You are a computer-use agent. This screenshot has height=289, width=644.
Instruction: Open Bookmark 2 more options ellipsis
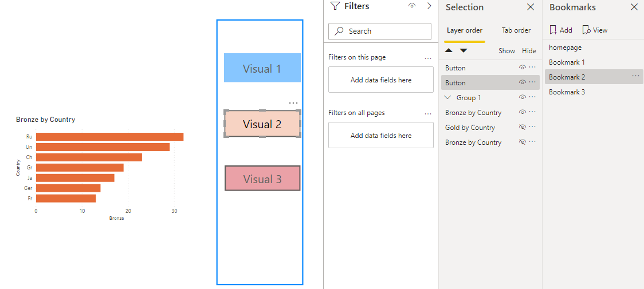click(636, 76)
